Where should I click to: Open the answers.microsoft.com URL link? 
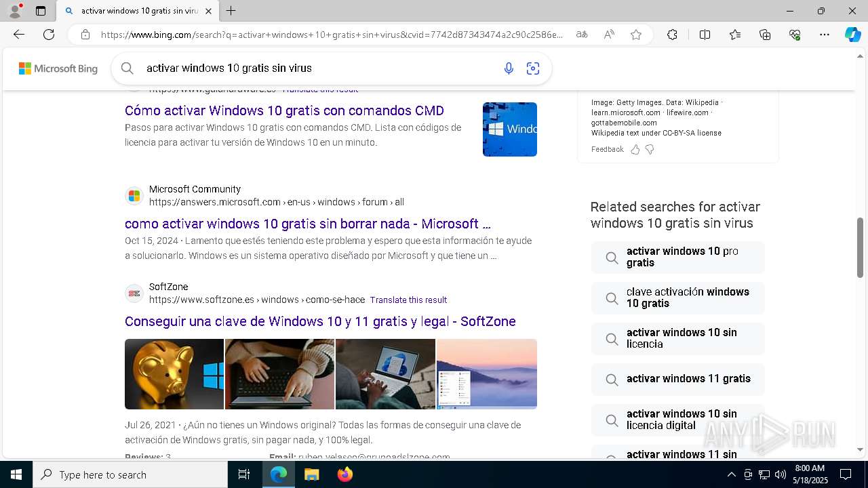(x=277, y=202)
